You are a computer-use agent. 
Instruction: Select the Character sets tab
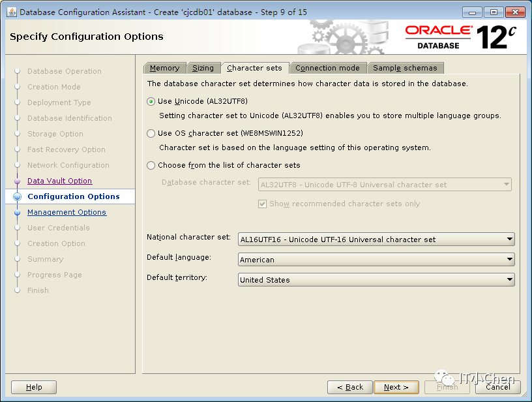tap(254, 68)
